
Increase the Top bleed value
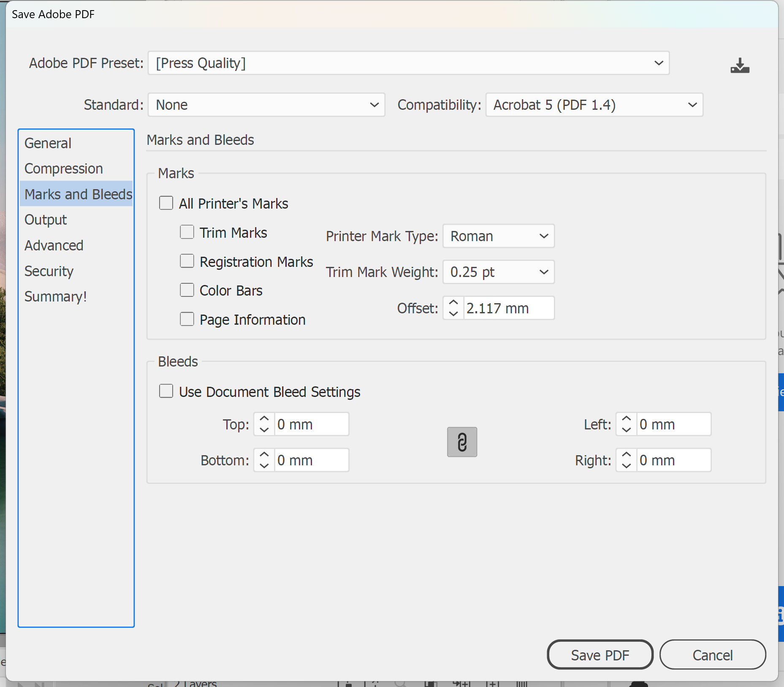264,418
